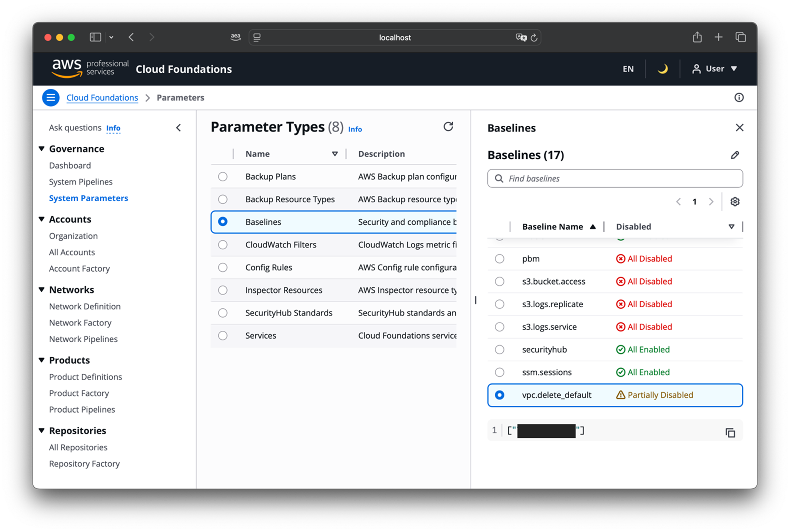
Task: Open System Pipelines in sidebar
Action: click(x=81, y=182)
